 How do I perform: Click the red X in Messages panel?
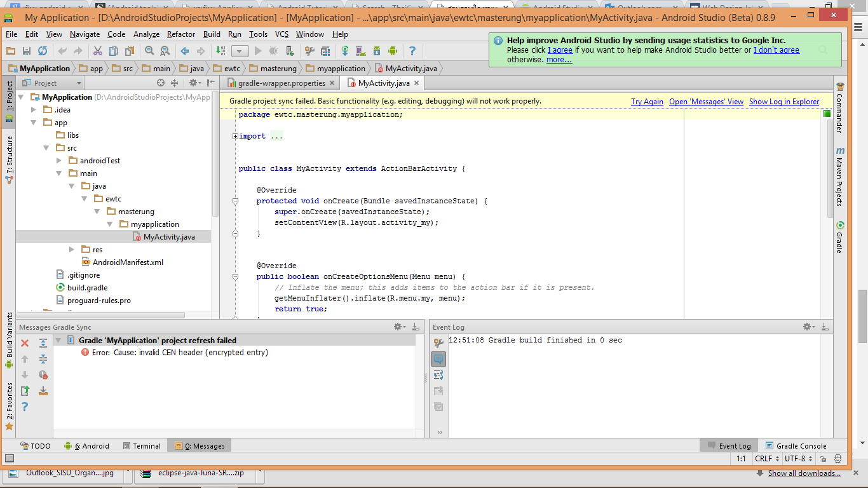25,343
